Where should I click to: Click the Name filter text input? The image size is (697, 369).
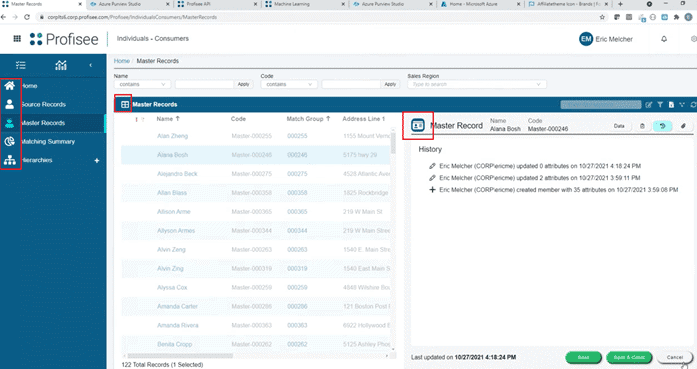[x=204, y=84]
